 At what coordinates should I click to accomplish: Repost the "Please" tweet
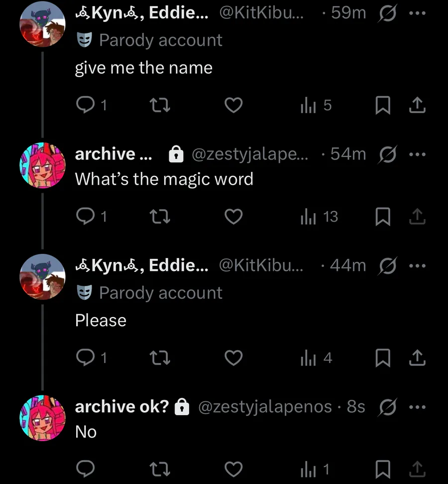tap(160, 358)
